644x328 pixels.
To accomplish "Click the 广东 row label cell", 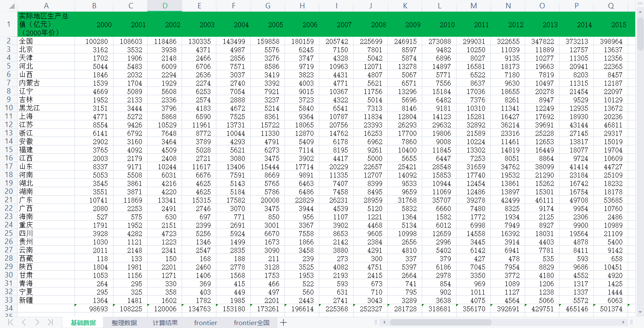I will 46,200.
